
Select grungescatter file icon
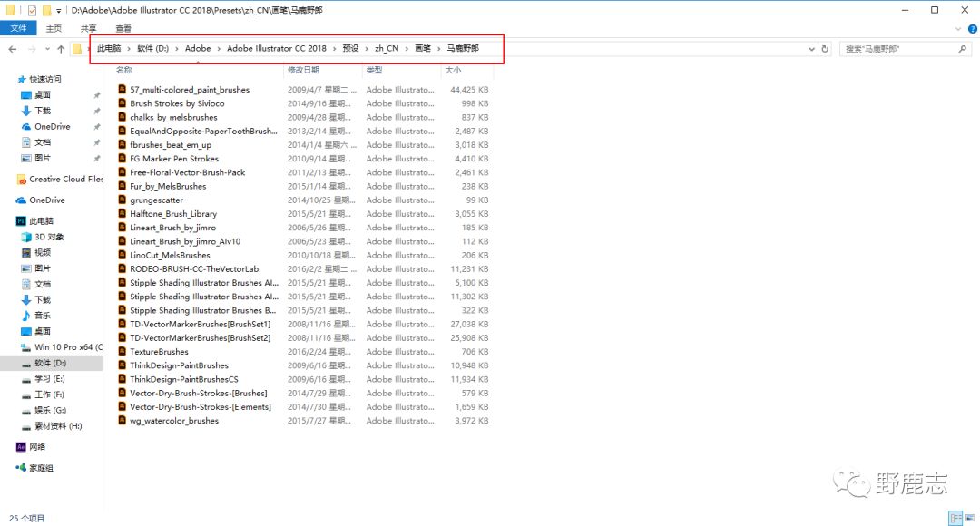pyautogui.click(x=122, y=200)
